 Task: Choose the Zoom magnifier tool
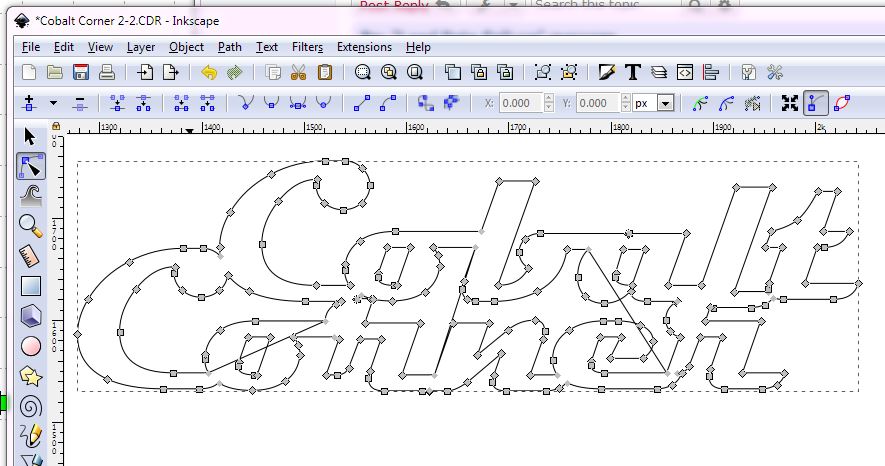pos(30,225)
